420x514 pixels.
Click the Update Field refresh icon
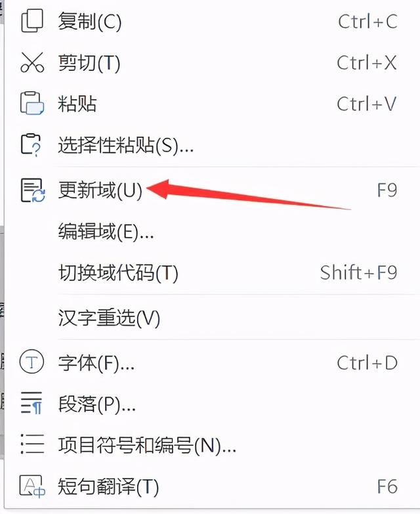(x=33, y=190)
